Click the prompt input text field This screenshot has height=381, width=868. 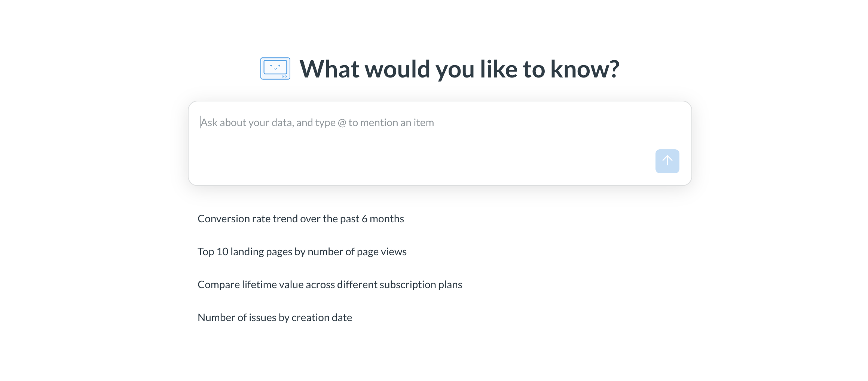(412, 135)
